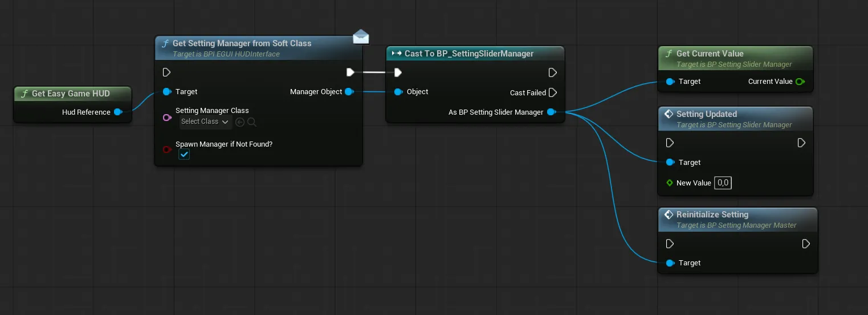Click the Reinitialize Setting output exec pin

[806, 244]
